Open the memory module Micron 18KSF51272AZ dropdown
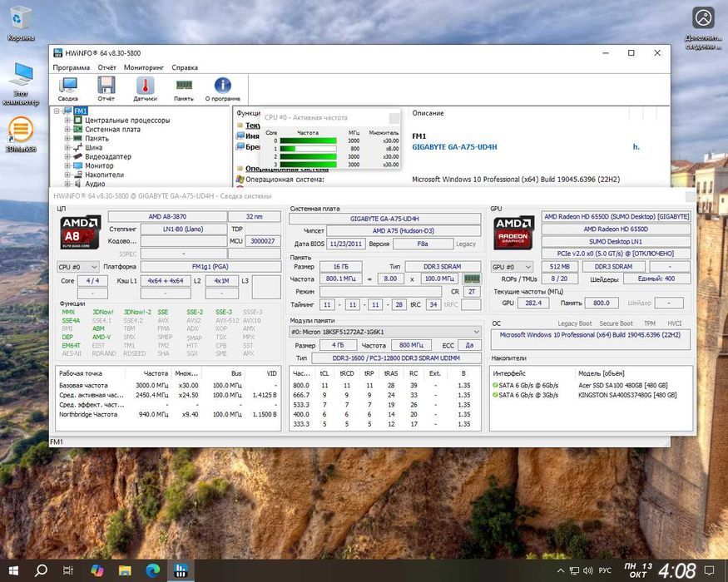Screen dimensions: 728x582 click(x=384, y=332)
